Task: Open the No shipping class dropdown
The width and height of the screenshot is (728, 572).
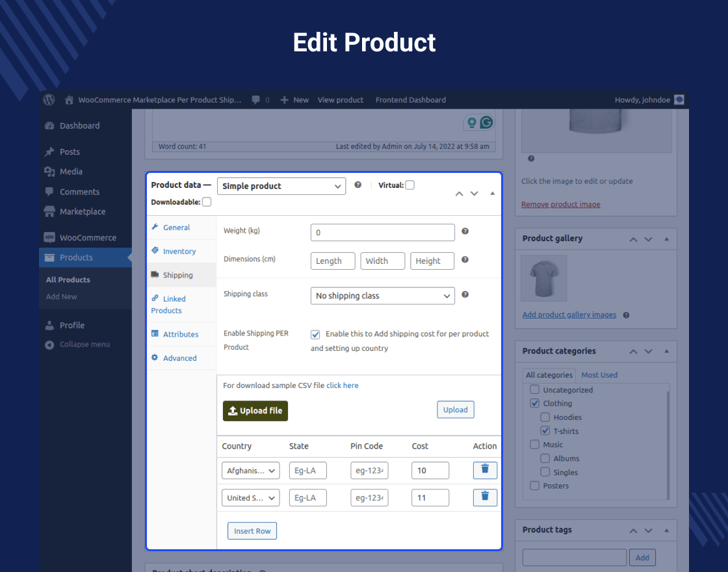Action: click(383, 296)
